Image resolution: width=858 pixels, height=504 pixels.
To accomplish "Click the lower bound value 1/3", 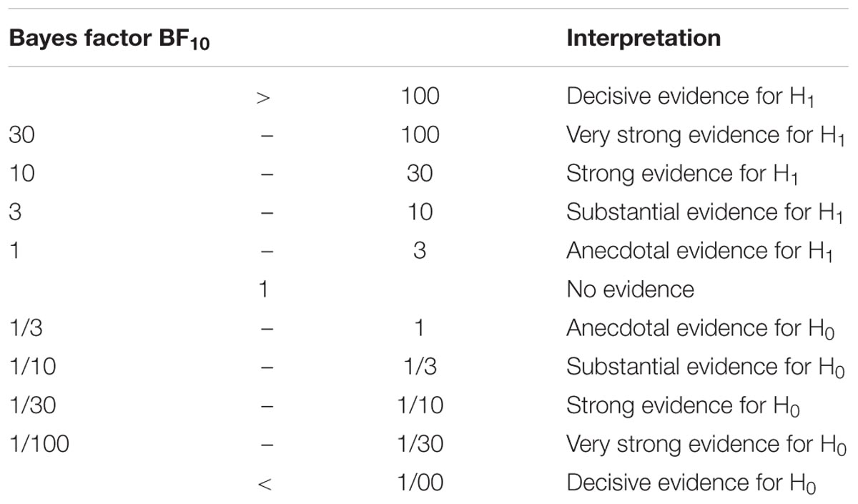I will point(26,328).
